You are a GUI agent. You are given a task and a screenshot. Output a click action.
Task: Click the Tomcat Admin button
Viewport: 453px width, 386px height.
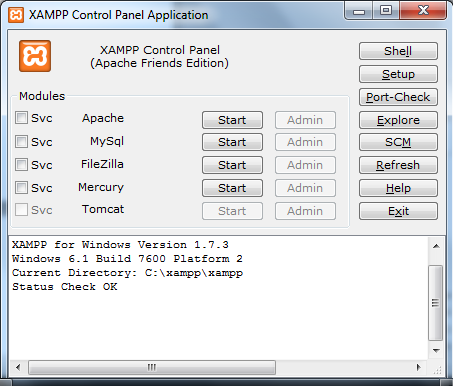point(305,211)
